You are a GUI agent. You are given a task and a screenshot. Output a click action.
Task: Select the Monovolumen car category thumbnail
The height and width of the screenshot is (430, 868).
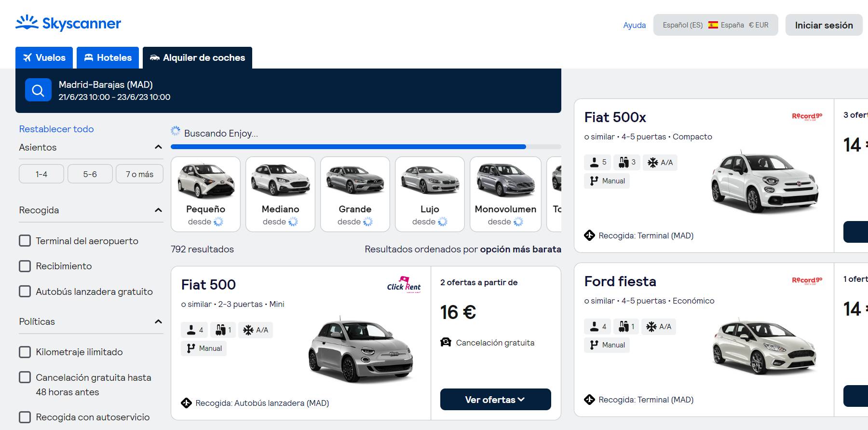click(x=505, y=194)
